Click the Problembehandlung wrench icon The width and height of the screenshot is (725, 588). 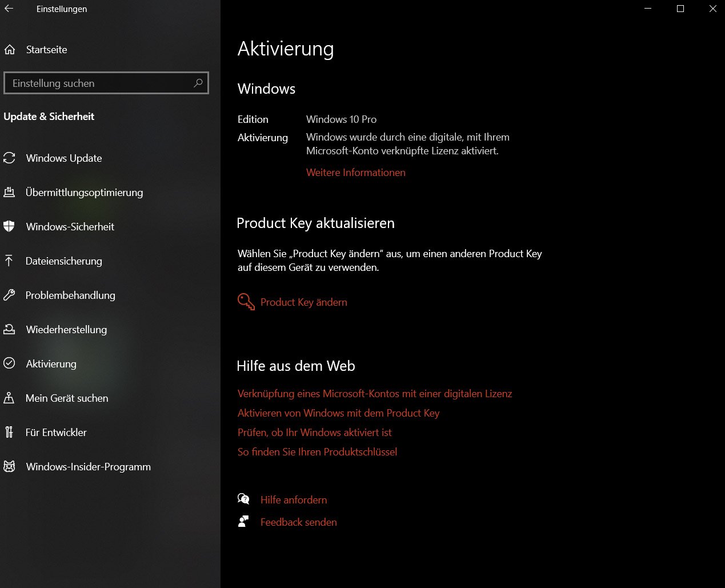[x=9, y=295]
